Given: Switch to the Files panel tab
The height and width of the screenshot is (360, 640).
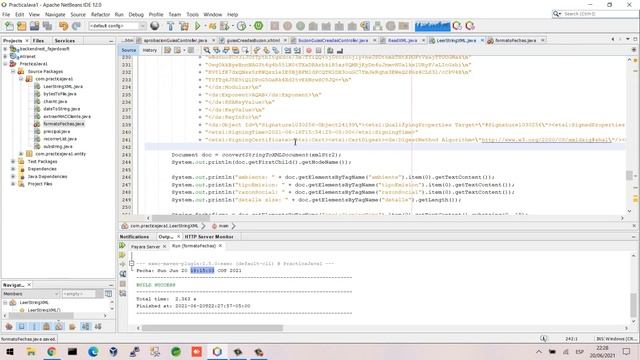Looking at the screenshot, I should [38, 41].
